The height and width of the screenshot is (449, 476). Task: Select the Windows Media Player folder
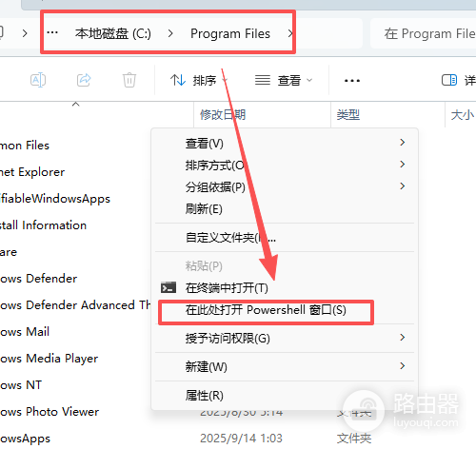coord(49,359)
